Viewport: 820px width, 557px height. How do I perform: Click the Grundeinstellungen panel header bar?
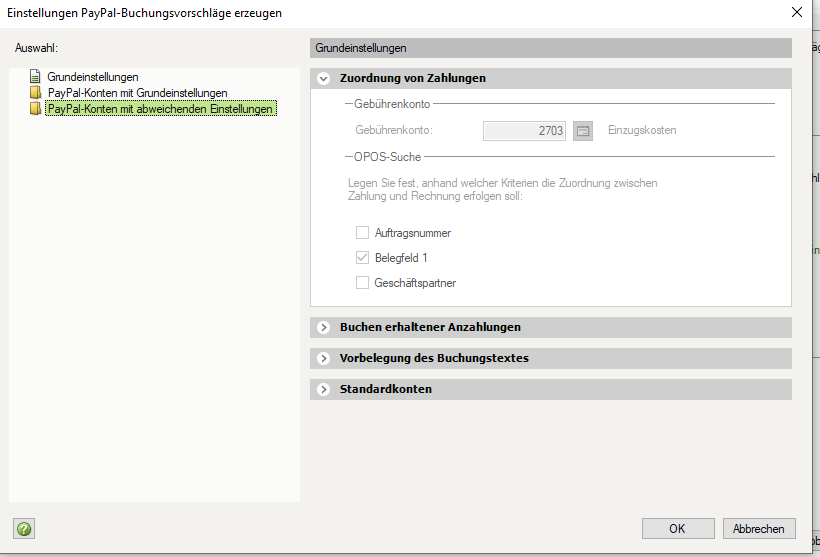click(x=550, y=47)
